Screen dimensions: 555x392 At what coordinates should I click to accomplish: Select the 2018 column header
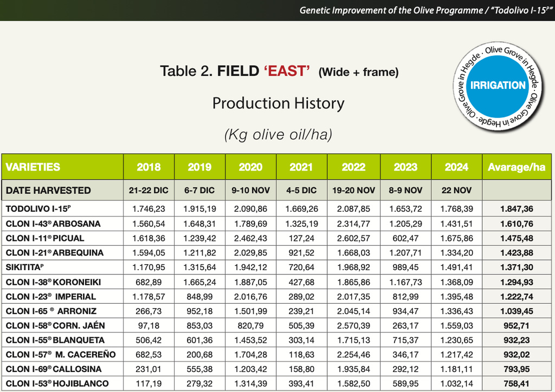(x=149, y=167)
